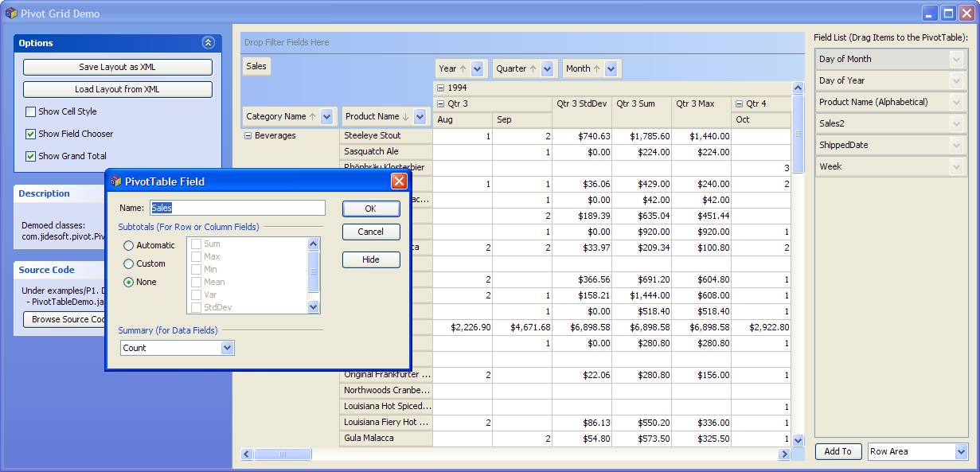Open the Quarter field filter arrow
The height and width of the screenshot is (472, 980).
click(547, 69)
